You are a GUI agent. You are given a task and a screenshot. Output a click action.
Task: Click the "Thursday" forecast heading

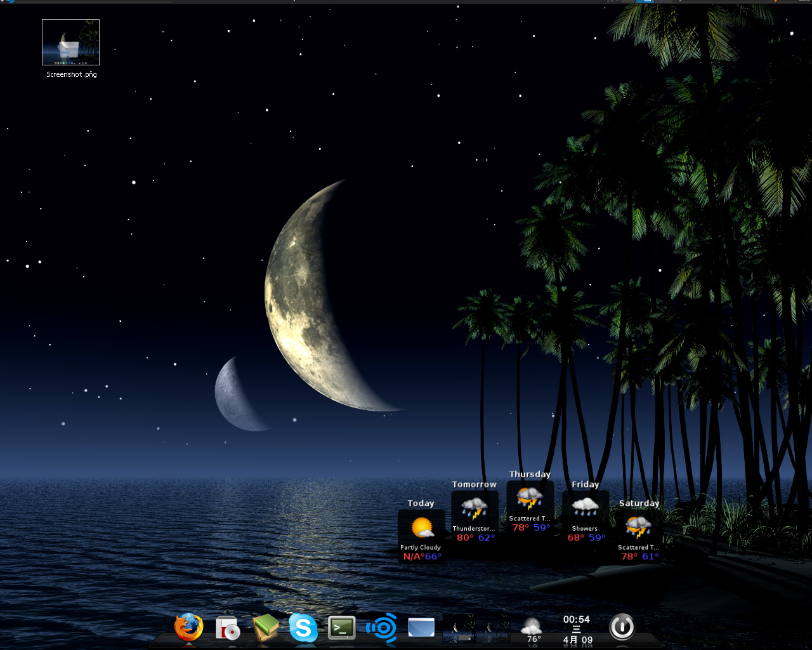[530, 474]
